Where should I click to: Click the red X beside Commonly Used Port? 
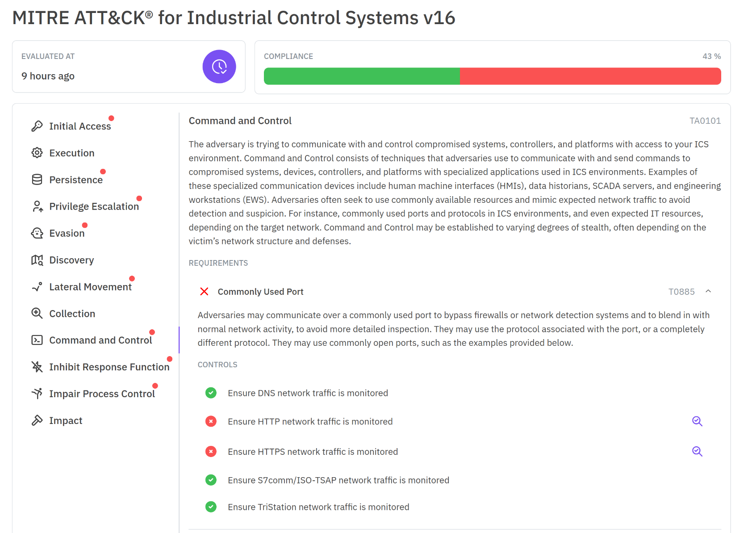pyautogui.click(x=204, y=292)
